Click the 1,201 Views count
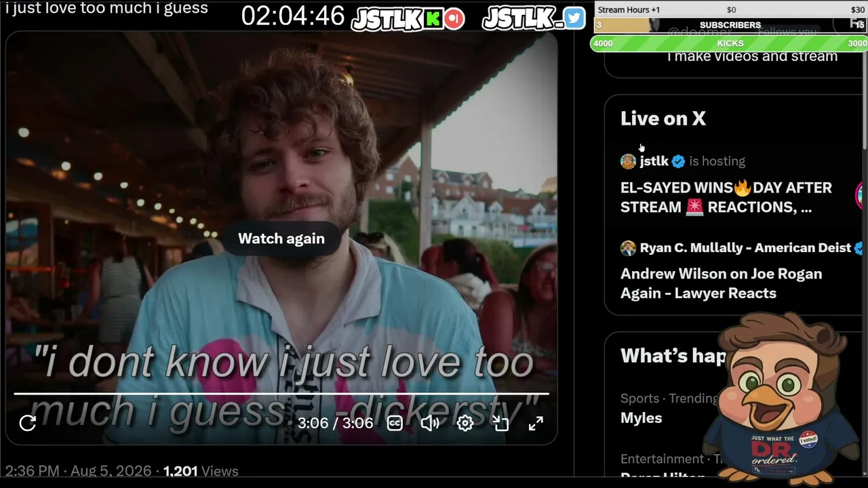Image resolution: width=868 pixels, height=488 pixels. 201,471
